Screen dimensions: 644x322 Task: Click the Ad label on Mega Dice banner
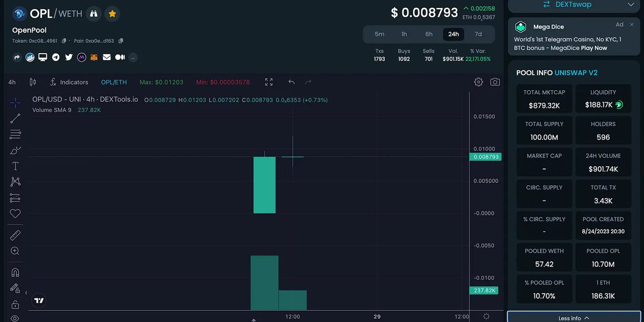620,25
